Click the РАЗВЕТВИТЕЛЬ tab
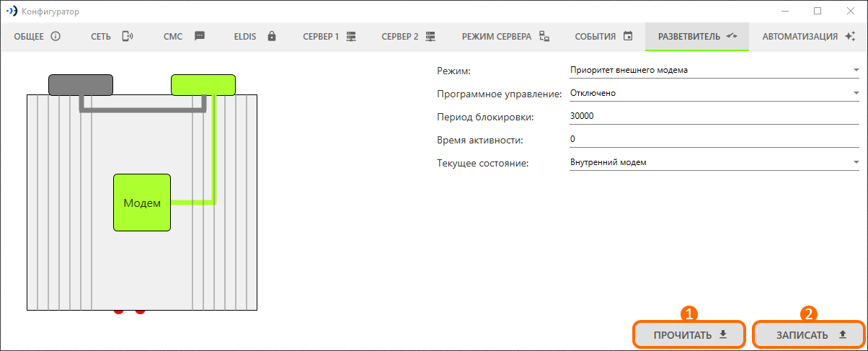 click(x=697, y=36)
